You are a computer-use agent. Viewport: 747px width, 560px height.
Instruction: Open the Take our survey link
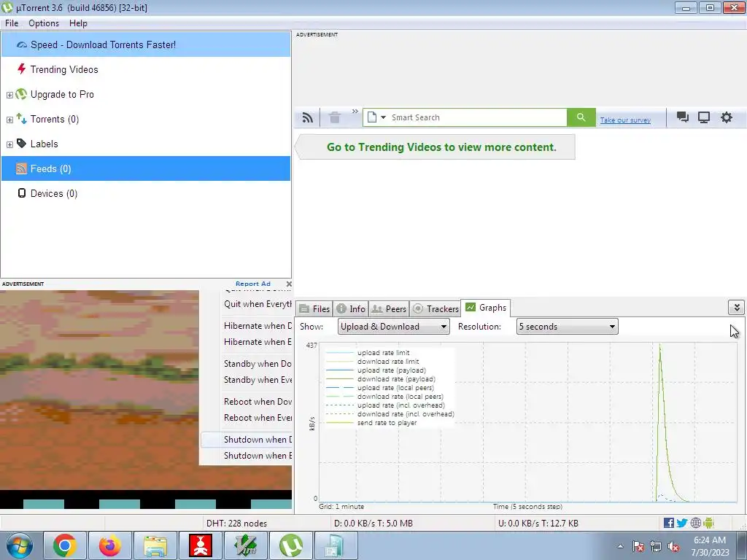point(625,120)
